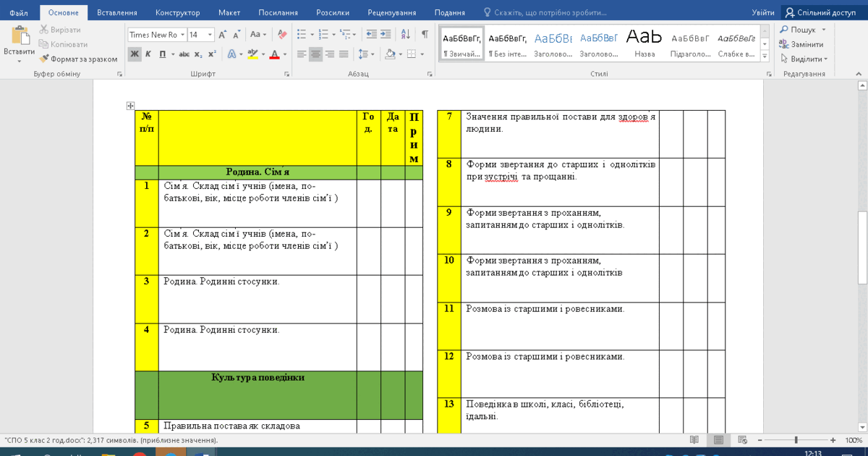Activate the Format Painter (Формат за зразком)
This screenshot has height=456, width=868.
click(x=78, y=59)
